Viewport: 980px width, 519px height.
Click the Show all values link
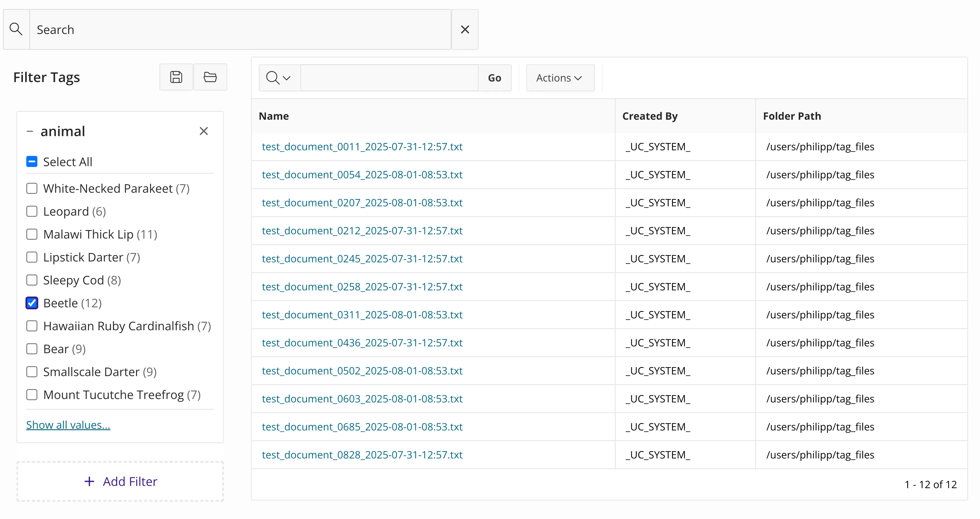(x=68, y=425)
